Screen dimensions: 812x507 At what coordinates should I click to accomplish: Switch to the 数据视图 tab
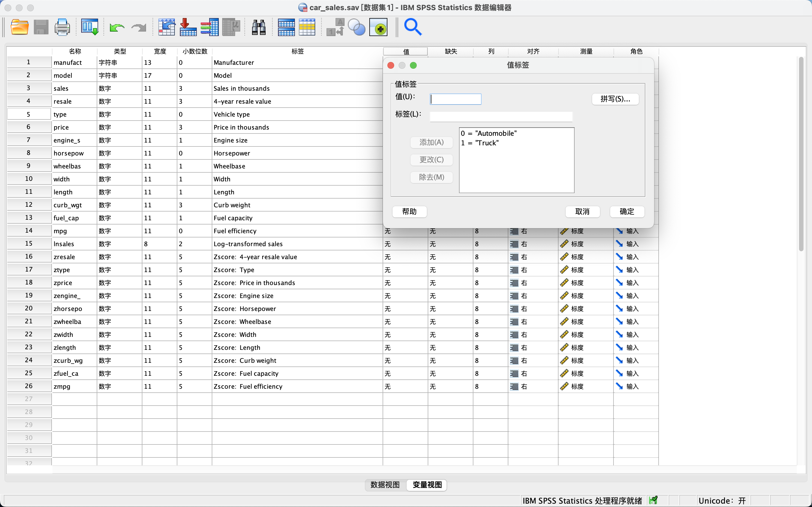(385, 484)
